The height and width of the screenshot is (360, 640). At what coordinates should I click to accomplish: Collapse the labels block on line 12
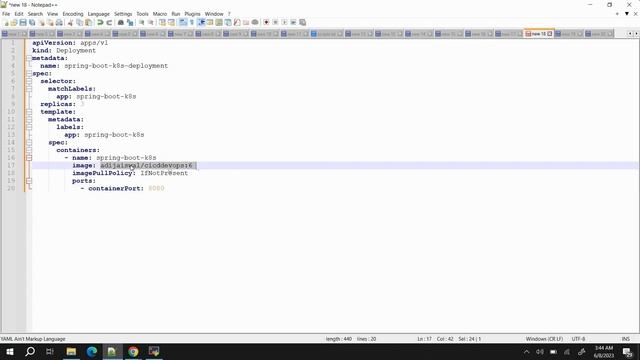tap(29, 127)
